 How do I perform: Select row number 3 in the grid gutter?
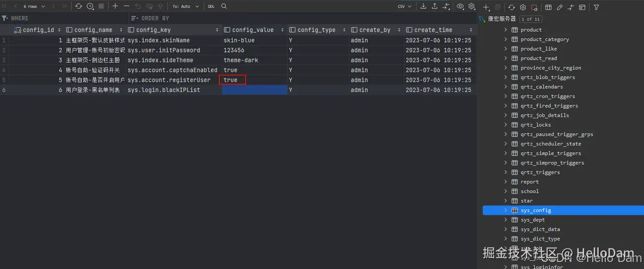4,60
